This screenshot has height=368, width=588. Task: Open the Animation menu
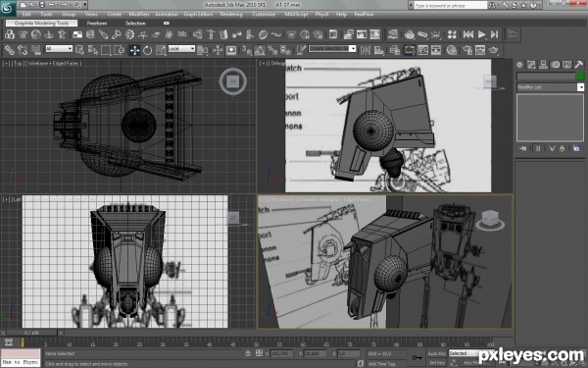pyautogui.click(x=167, y=15)
